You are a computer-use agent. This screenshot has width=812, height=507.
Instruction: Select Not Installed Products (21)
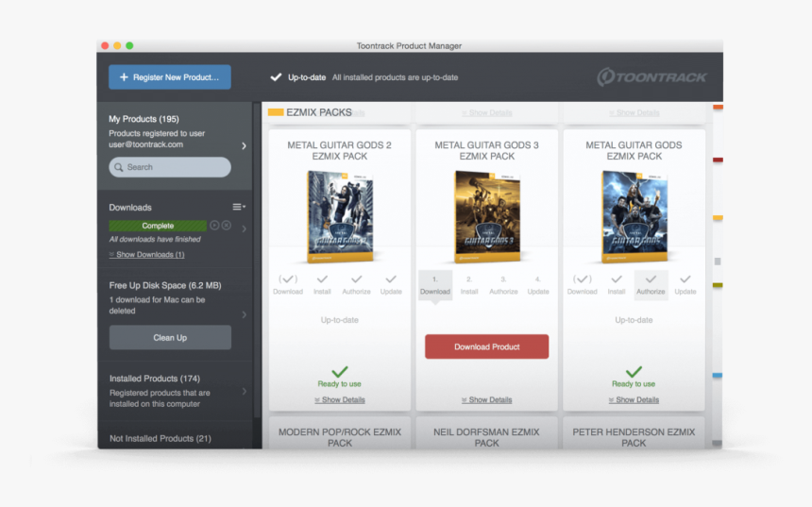pyautogui.click(x=160, y=439)
